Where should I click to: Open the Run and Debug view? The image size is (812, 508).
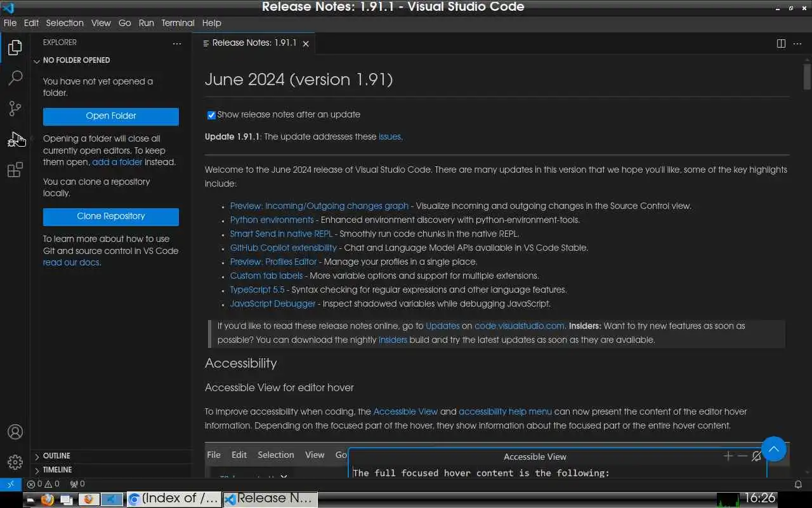point(15,139)
